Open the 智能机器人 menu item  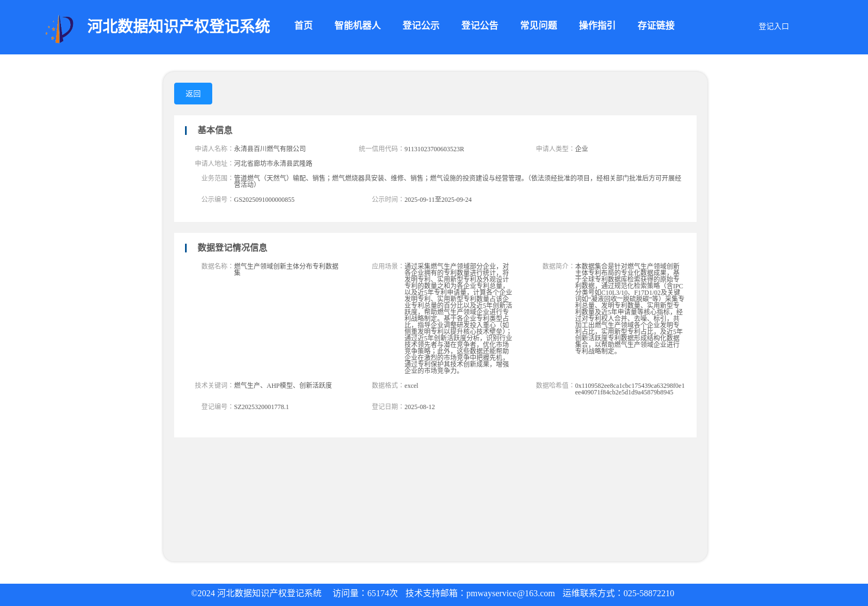coord(358,26)
